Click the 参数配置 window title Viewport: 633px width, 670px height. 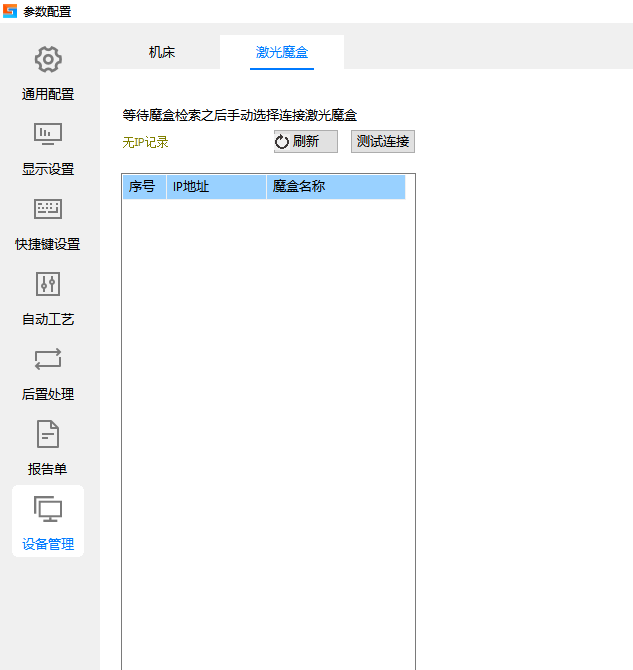click(x=47, y=12)
